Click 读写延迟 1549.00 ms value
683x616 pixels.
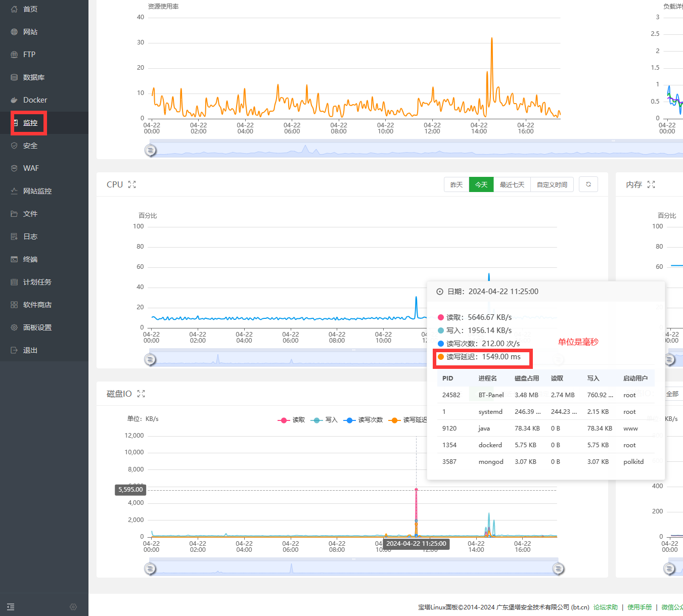pos(501,357)
